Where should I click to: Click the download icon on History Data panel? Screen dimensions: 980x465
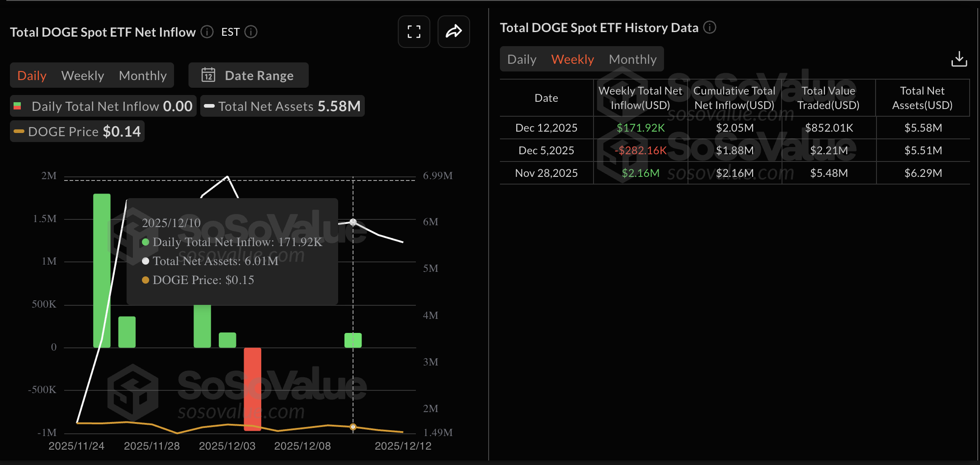click(959, 59)
